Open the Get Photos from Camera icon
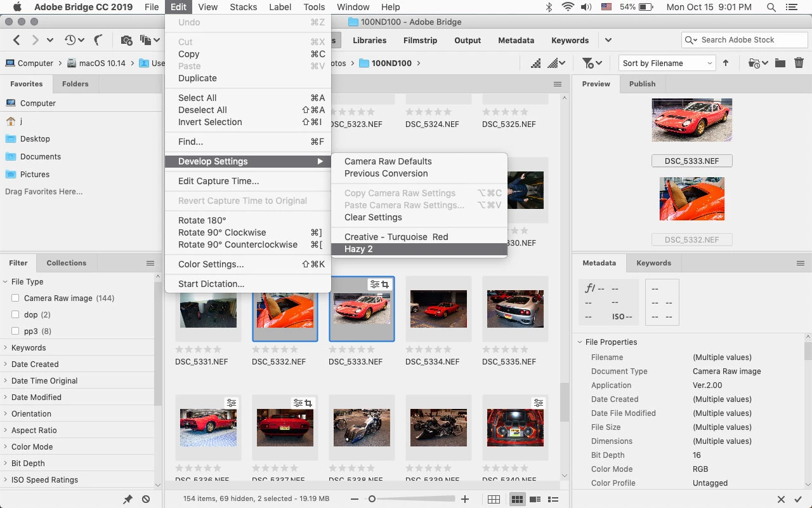812x508 pixels. click(126, 40)
